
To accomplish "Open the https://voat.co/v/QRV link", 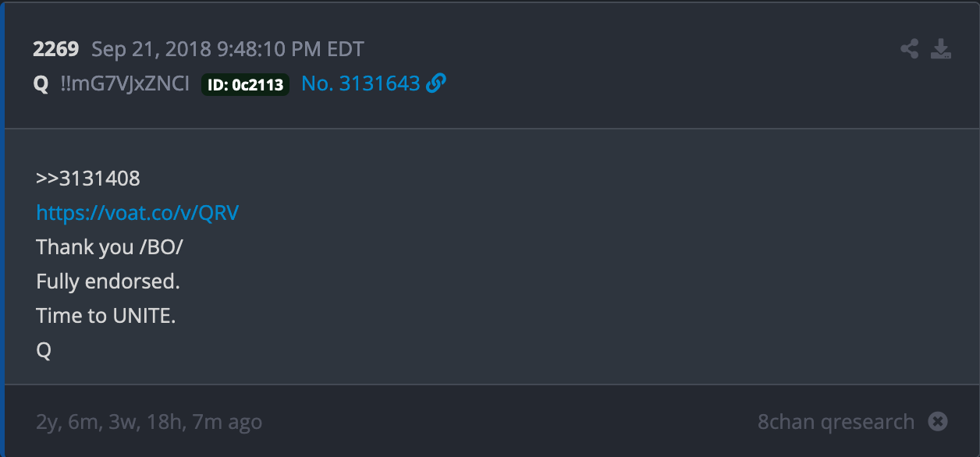I will [x=137, y=212].
